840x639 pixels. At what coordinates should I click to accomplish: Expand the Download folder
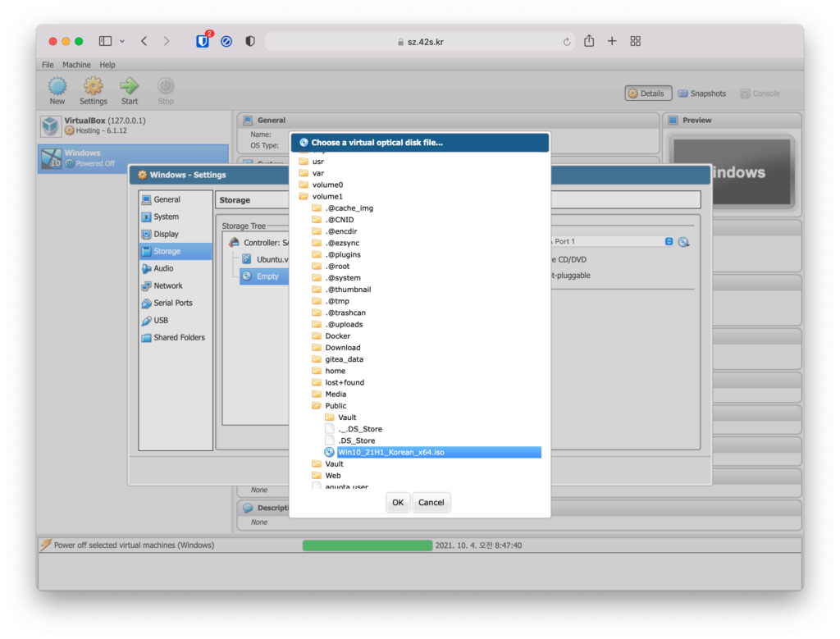coord(317,348)
